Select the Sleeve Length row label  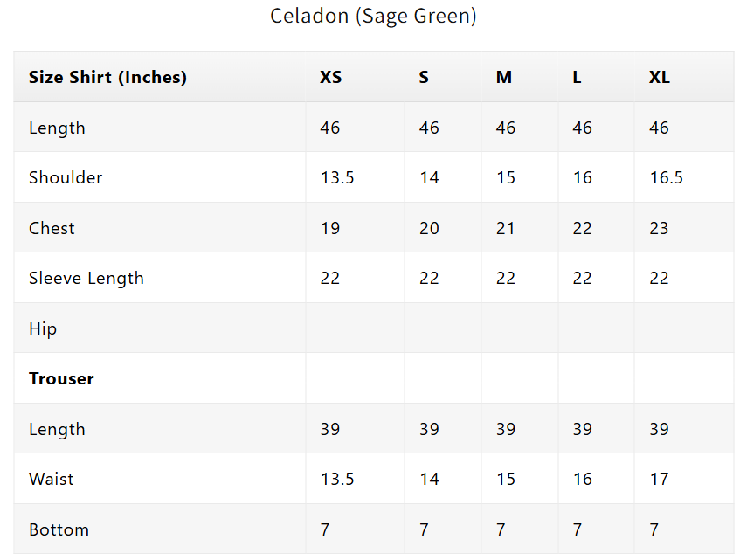86,278
